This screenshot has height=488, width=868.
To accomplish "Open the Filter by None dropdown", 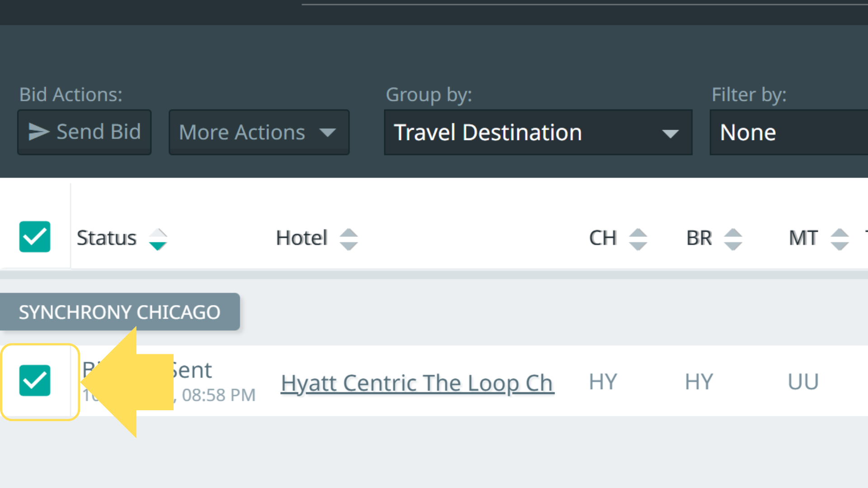I will (789, 132).
